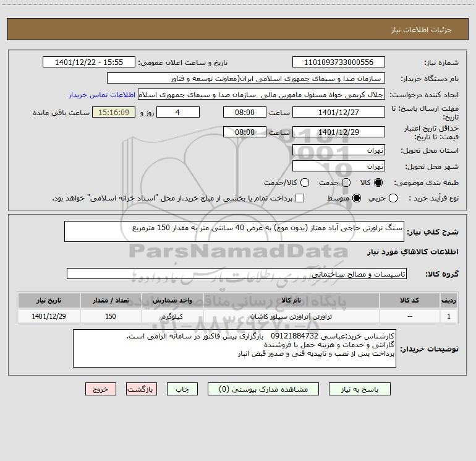The width and height of the screenshot is (476, 461).
Task: Click delivery province field تهران
Action: pos(339,150)
